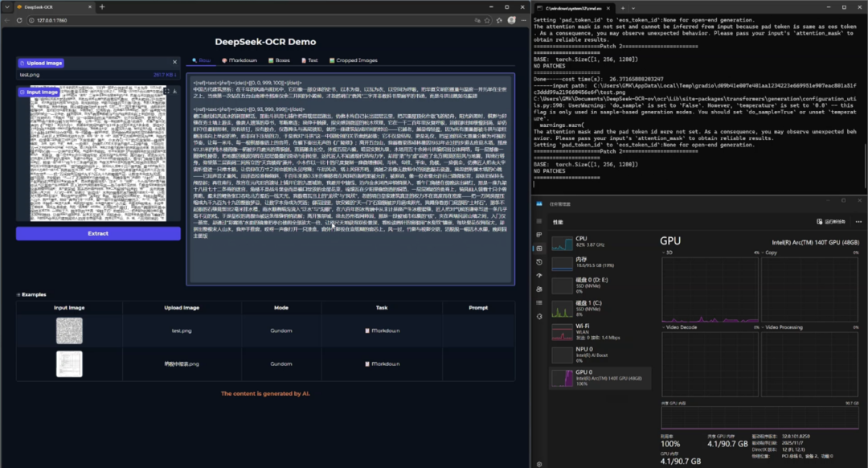Image resolution: width=868 pixels, height=468 pixels.
Task: Switch to the Text output tab
Action: click(x=310, y=60)
